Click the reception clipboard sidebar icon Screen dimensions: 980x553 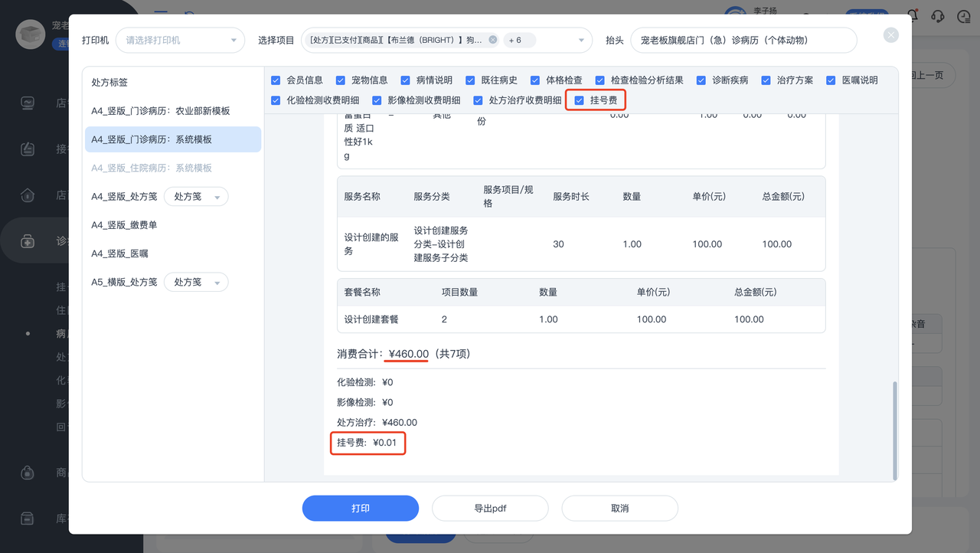pyautogui.click(x=28, y=149)
